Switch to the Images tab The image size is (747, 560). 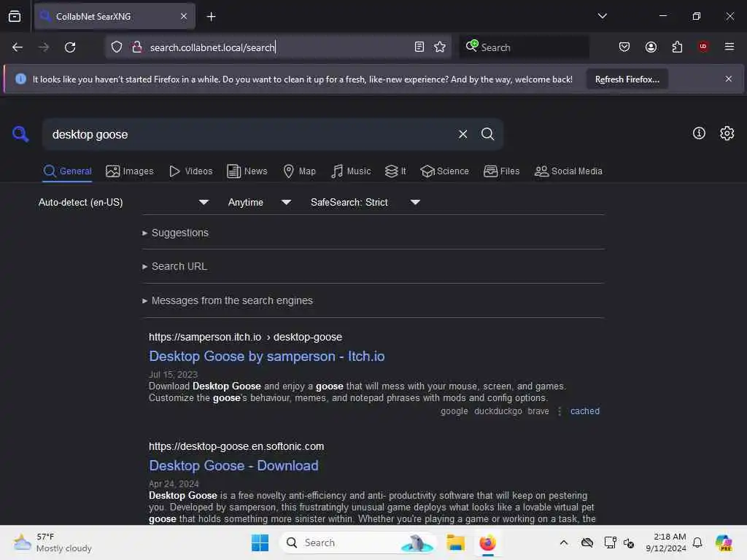point(130,171)
